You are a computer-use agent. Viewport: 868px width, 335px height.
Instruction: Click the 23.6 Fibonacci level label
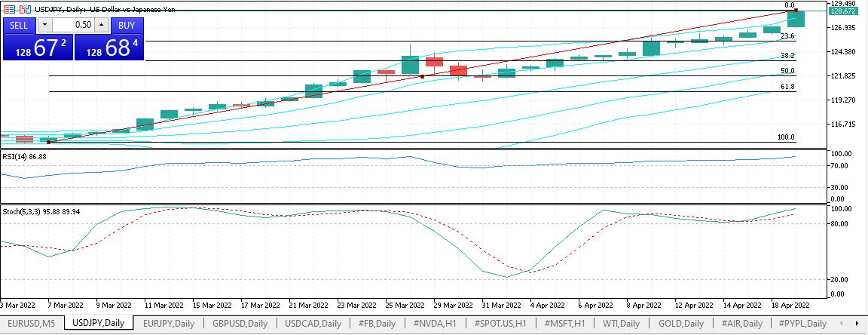[x=787, y=36]
